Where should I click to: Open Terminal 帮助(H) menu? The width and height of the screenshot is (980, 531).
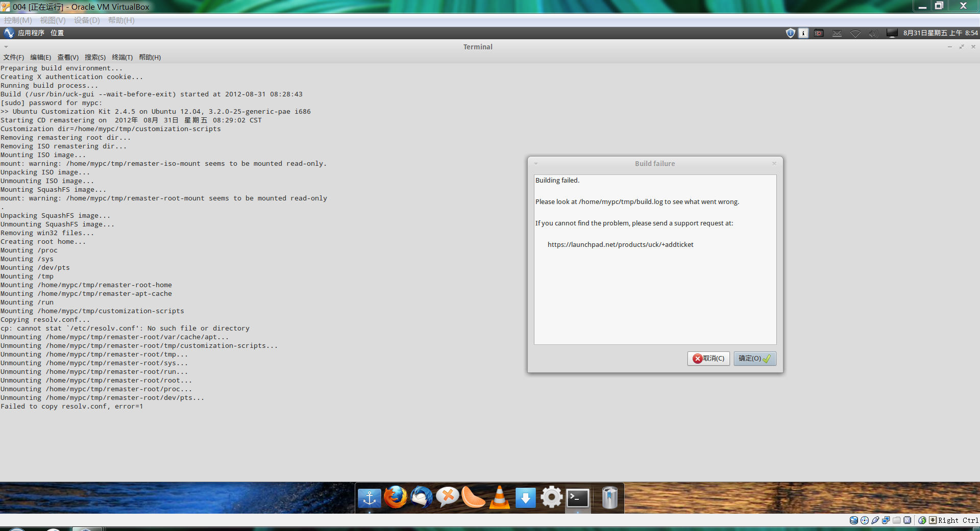tap(150, 57)
